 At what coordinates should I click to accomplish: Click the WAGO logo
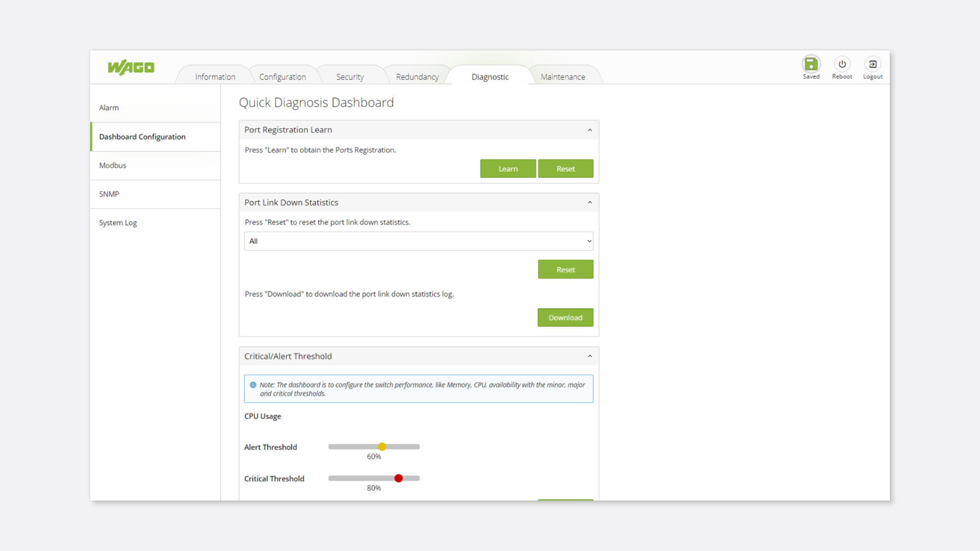tap(131, 67)
